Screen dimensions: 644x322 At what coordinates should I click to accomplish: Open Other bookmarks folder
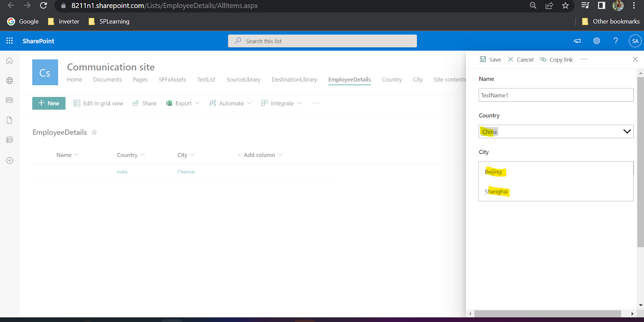611,21
